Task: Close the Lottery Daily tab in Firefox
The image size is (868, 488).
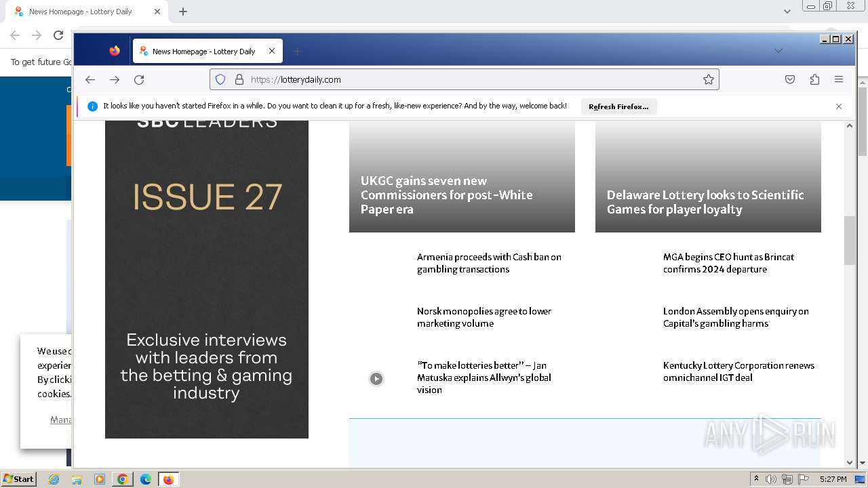Action: coord(272,51)
